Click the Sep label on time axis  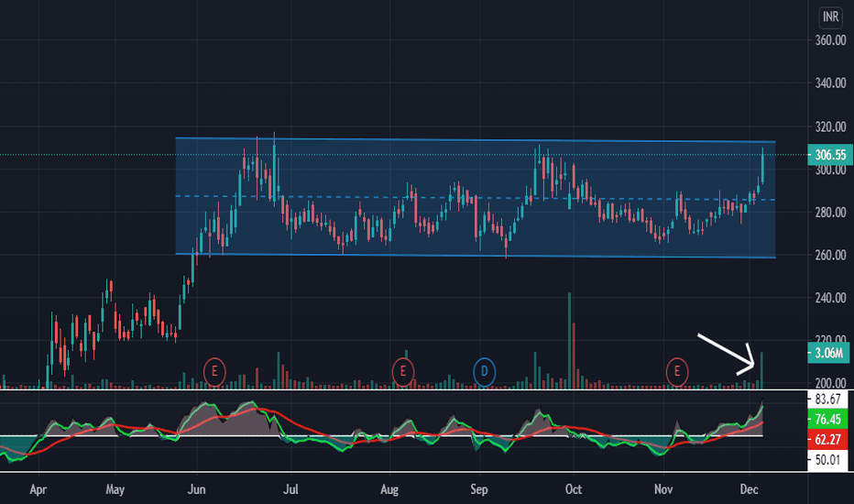click(479, 489)
